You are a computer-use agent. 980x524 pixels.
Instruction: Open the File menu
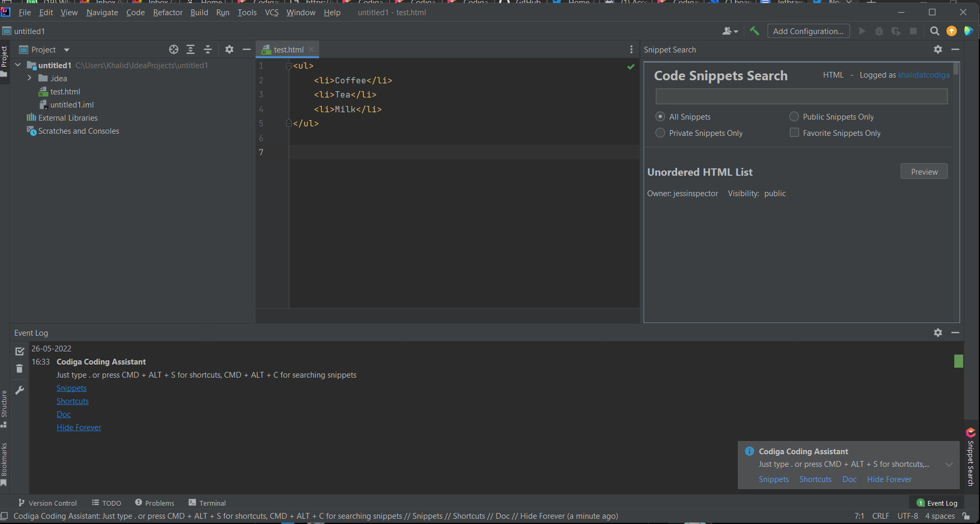pos(25,12)
